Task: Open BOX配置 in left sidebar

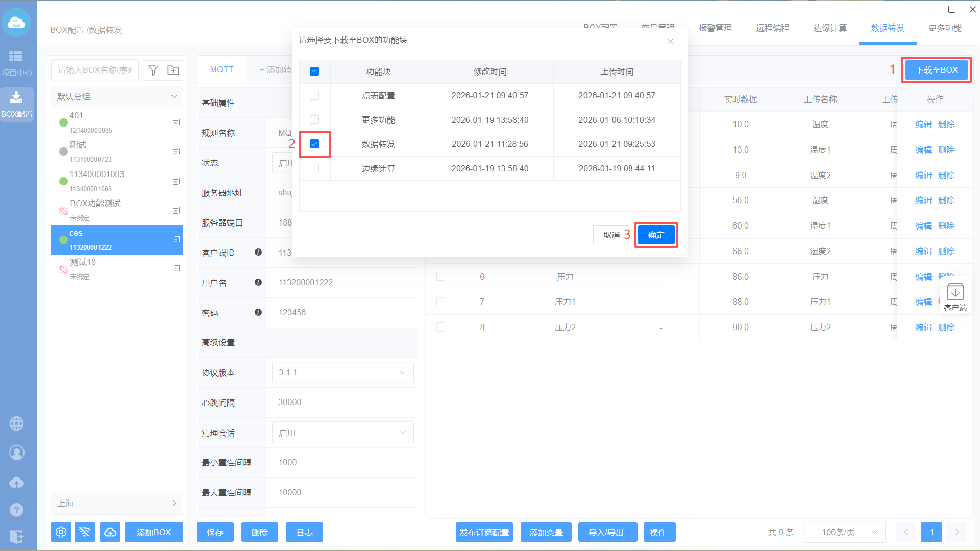Action: point(17,104)
